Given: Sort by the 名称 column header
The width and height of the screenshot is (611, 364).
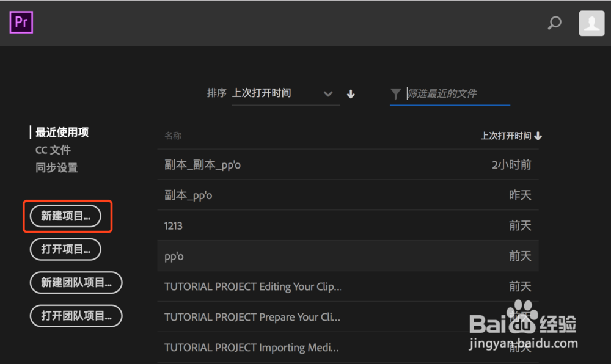Looking at the screenshot, I should 173,136.
